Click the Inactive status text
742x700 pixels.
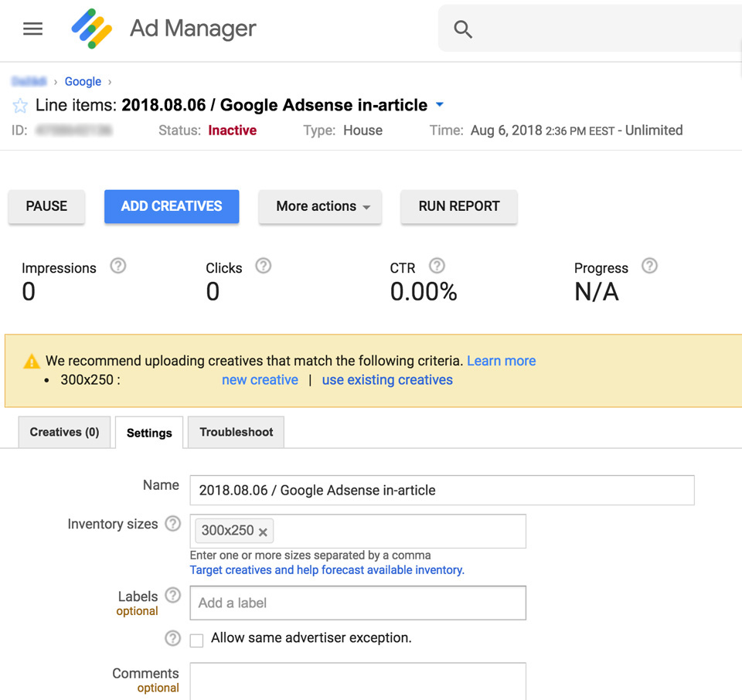233,131
